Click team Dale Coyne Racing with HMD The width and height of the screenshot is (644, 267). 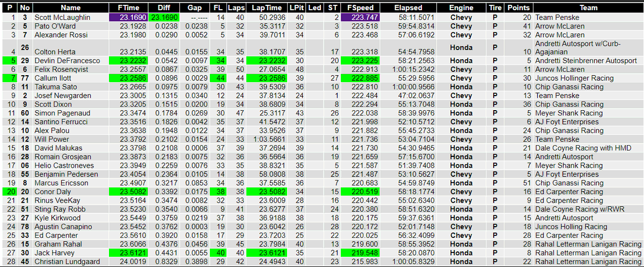583,148
